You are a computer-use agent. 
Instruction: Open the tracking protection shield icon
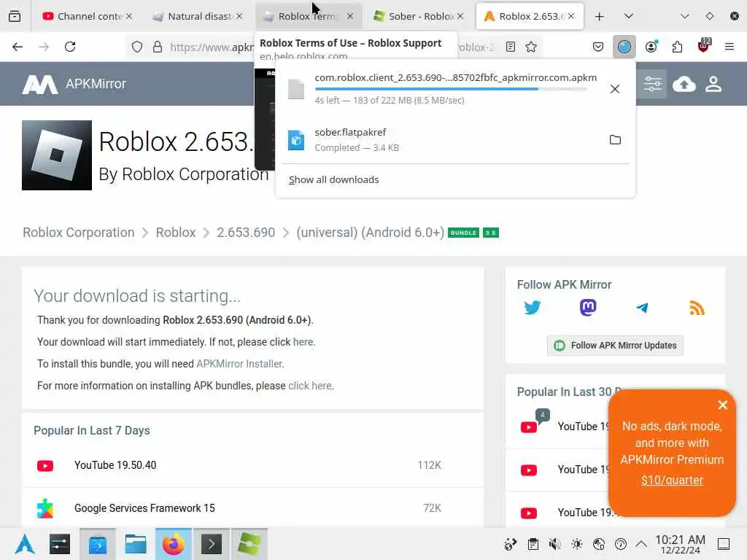coord(137,47)
